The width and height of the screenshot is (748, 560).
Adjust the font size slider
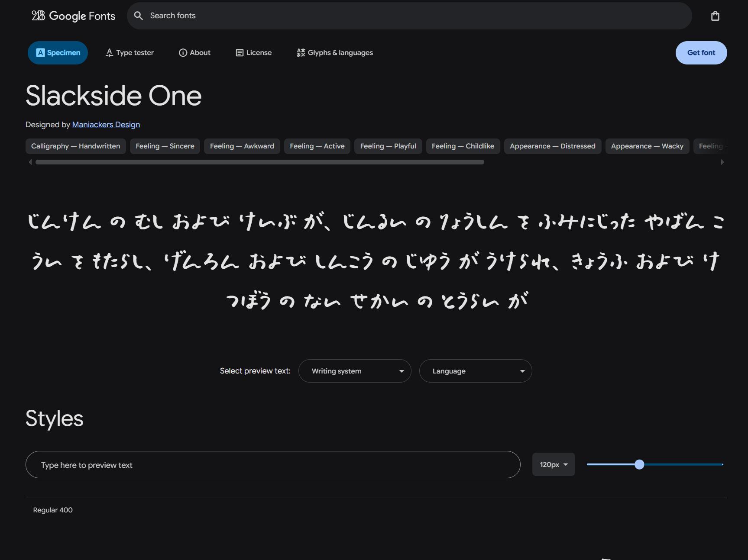click(640, 464)
